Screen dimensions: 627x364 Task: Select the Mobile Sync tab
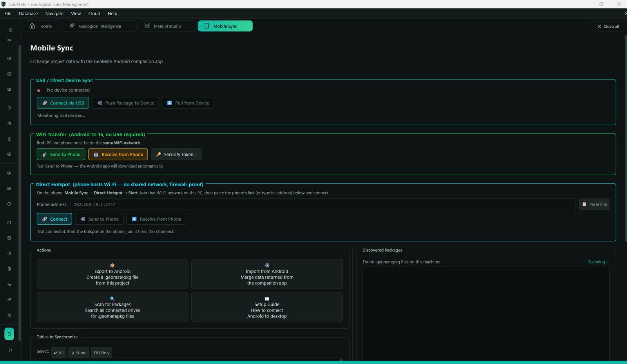[225, 26]
